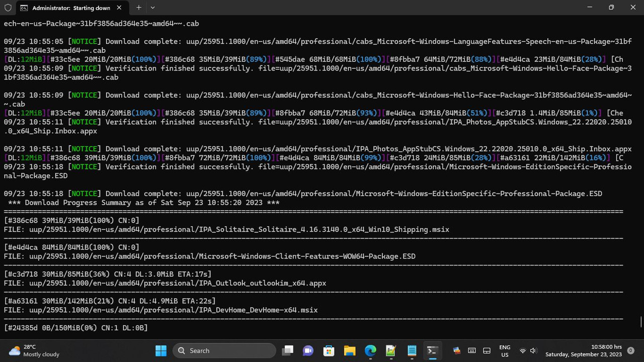Open Microsoft Edge from the taskbar

tap(370, 350)
